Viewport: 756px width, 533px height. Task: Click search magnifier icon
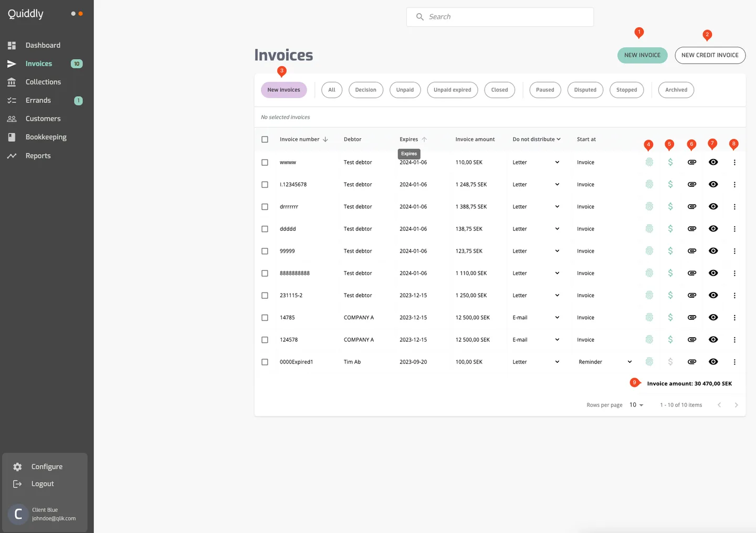420,17
